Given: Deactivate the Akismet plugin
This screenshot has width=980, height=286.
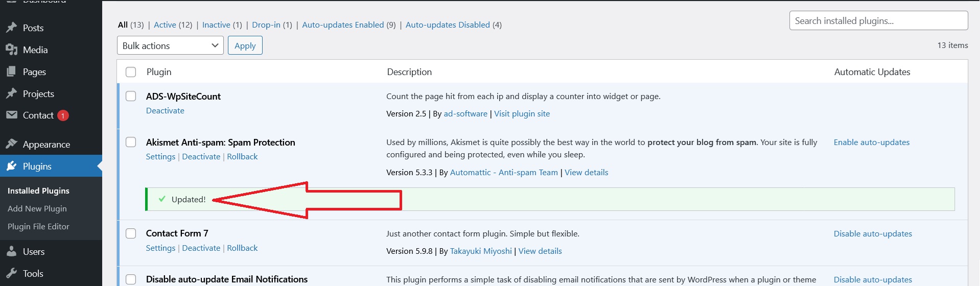Looking at the screenshot, I should click(x=201, y=156).
